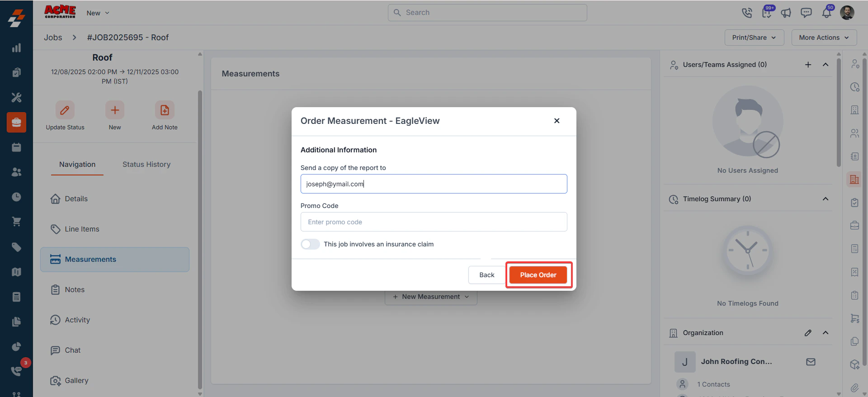
Task: Click the Promo Code input field
Action: point(434,222)
